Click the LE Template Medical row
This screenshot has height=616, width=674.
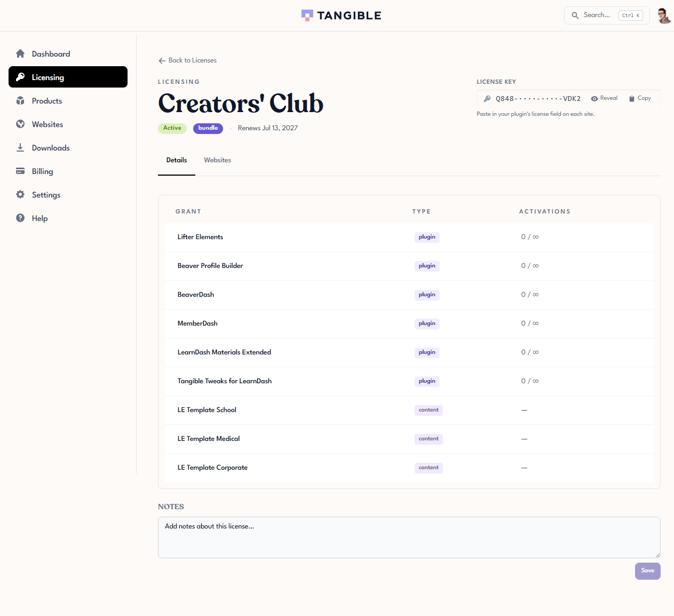[x=409, y=439]
